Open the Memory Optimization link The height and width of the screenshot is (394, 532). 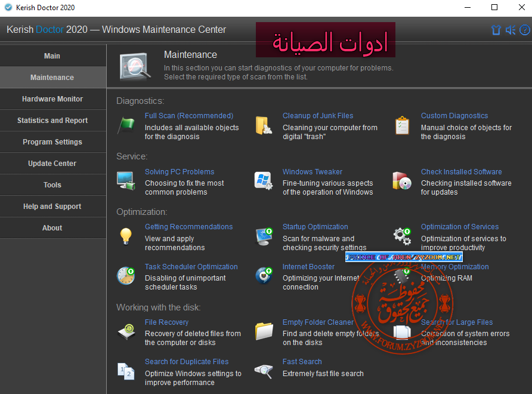[x=454, y=267]
